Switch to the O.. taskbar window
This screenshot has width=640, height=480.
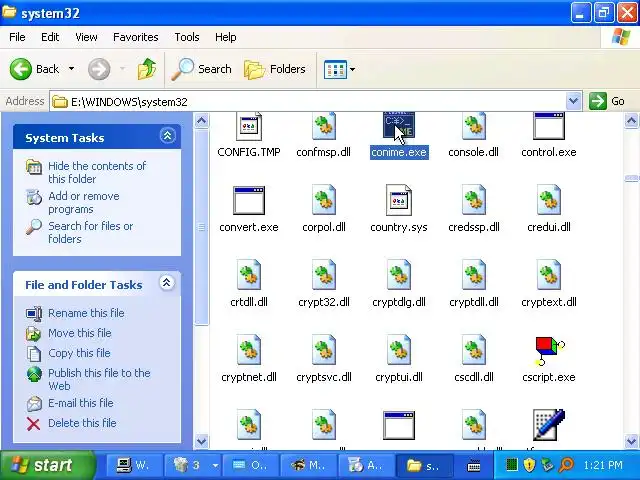pos(250,465)
